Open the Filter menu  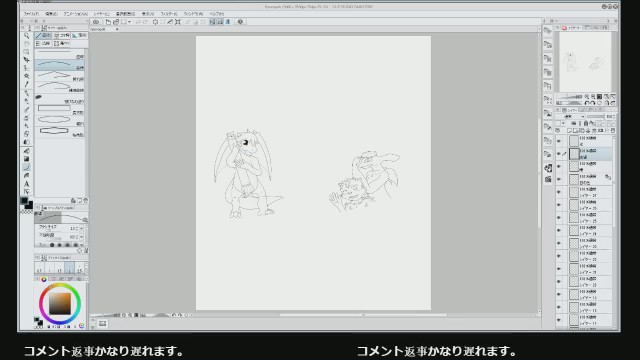point(169,14)
